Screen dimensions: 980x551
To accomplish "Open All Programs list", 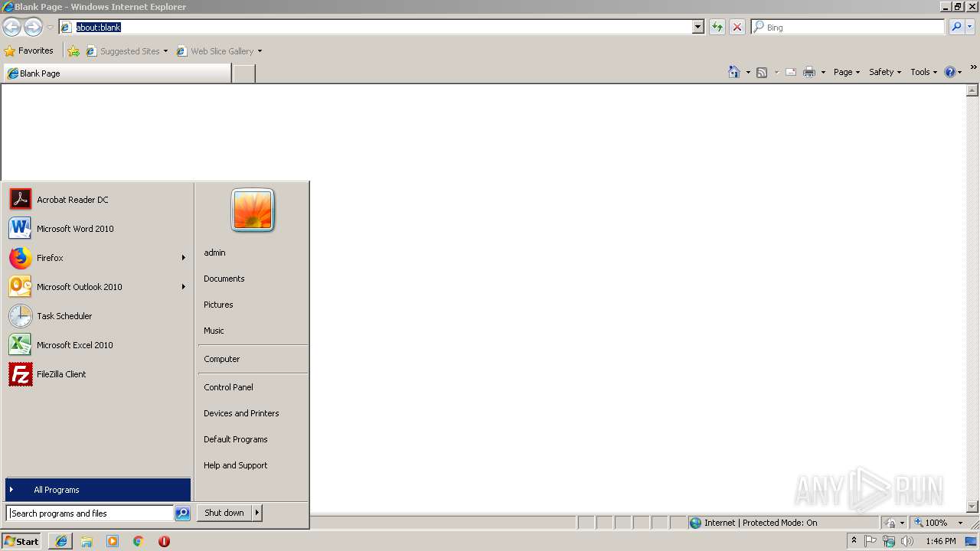I will pos(97,490).
